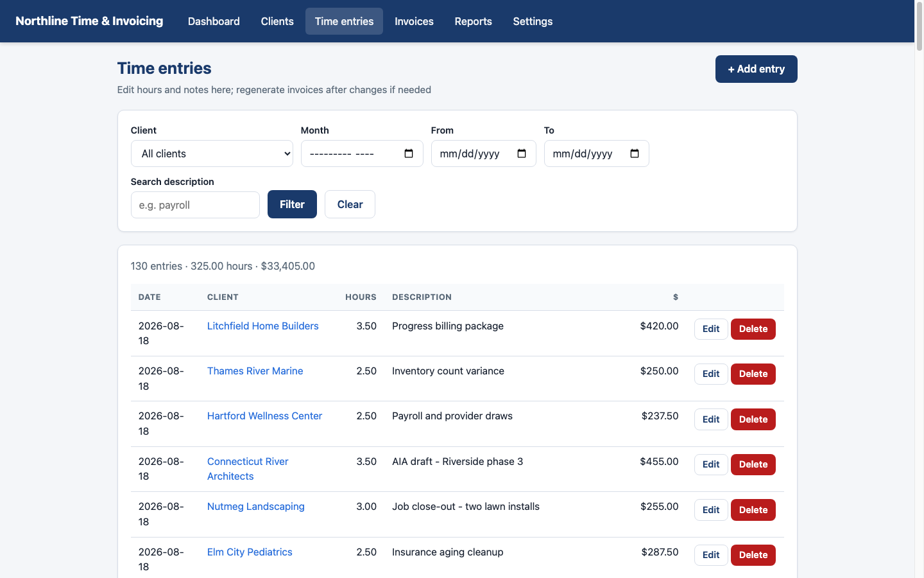Expand the All clients dropdown
The width and height of the screenshot is (924, 578).
pyautogui.click(x=212, y=153)
